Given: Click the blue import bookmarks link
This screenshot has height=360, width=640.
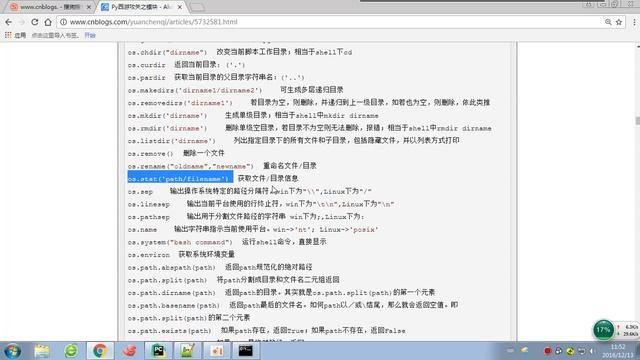Looking at the screenshot, I should tap(90, 36).
